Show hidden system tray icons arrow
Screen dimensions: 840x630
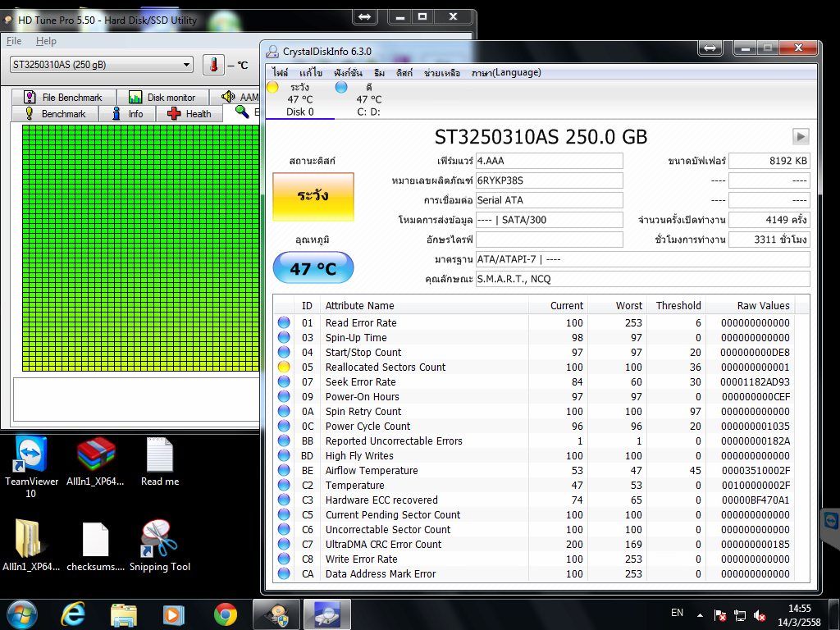click(x=700, y=615)
